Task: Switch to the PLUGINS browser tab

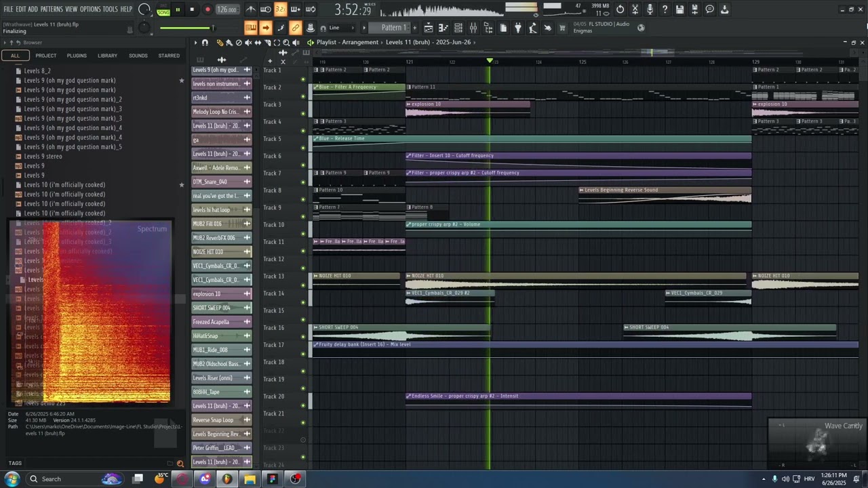Action: 77,56
